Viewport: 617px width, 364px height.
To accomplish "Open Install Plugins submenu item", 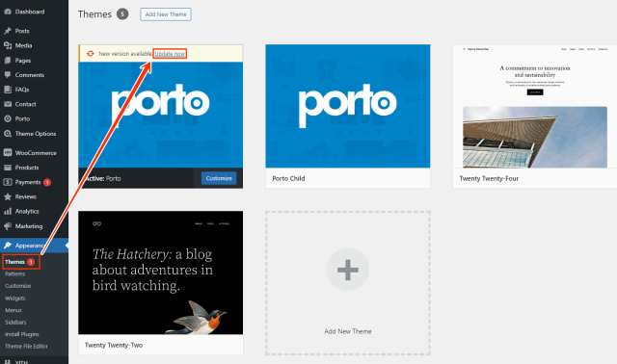I will point(21,334).
